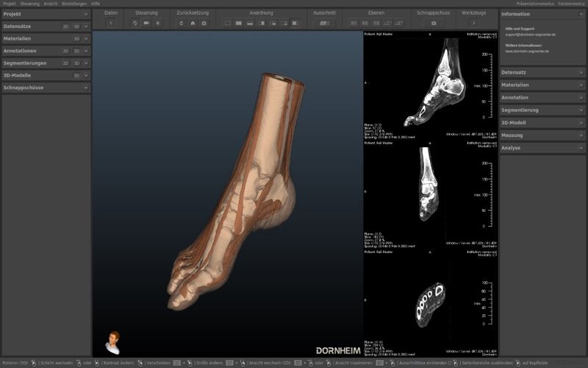Click the bottom axial toes CT view

[431, 303]
